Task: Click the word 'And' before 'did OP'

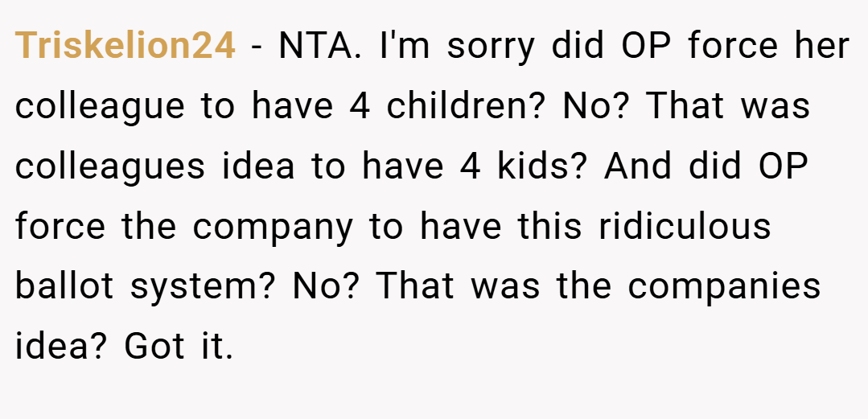Action: point(637,165)
